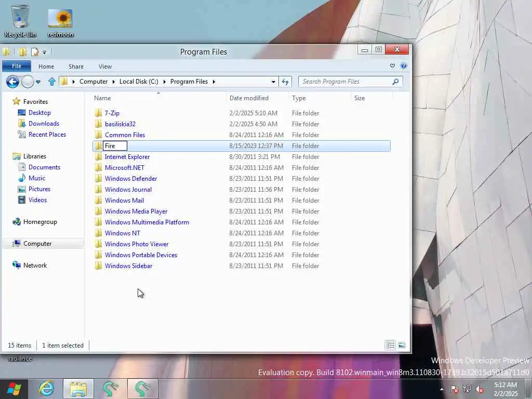Open the redmoon desktop icon
532x399 pixels.
pyautogui.click(x=60, y=23)
